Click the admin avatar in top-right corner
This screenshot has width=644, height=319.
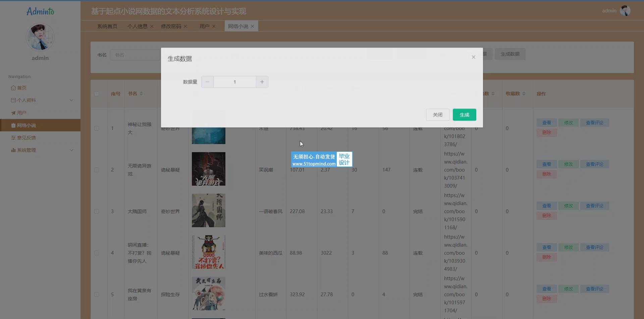pyautogui.click(x=625, y=11)
